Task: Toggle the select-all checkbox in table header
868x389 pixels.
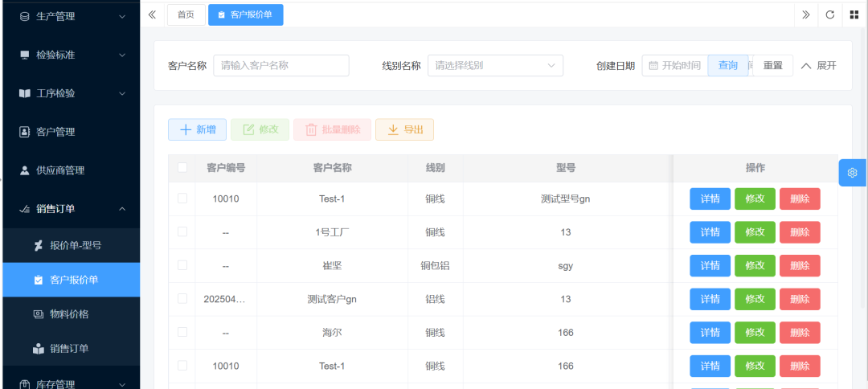Action: coord(182,168)
